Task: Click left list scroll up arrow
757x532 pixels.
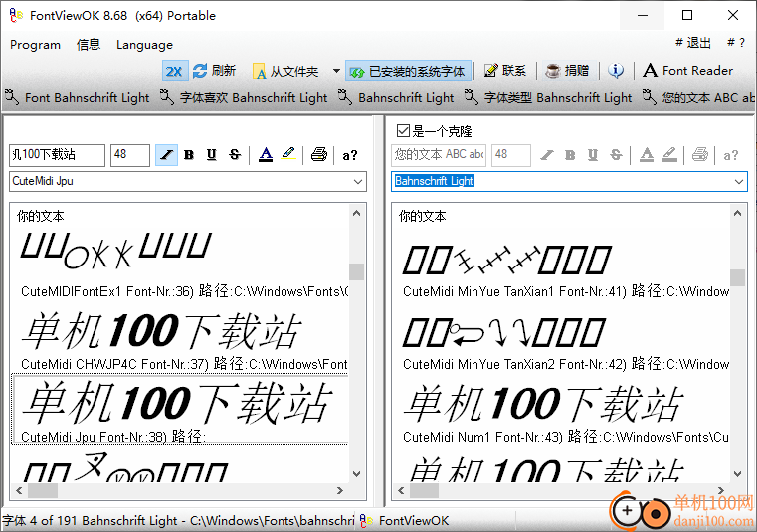Action: point(356,213)
